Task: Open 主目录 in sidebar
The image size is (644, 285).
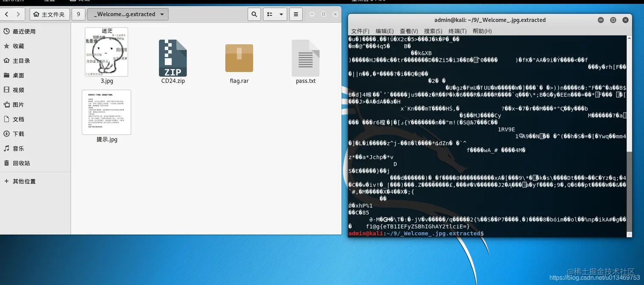Action: click(35, 61)
